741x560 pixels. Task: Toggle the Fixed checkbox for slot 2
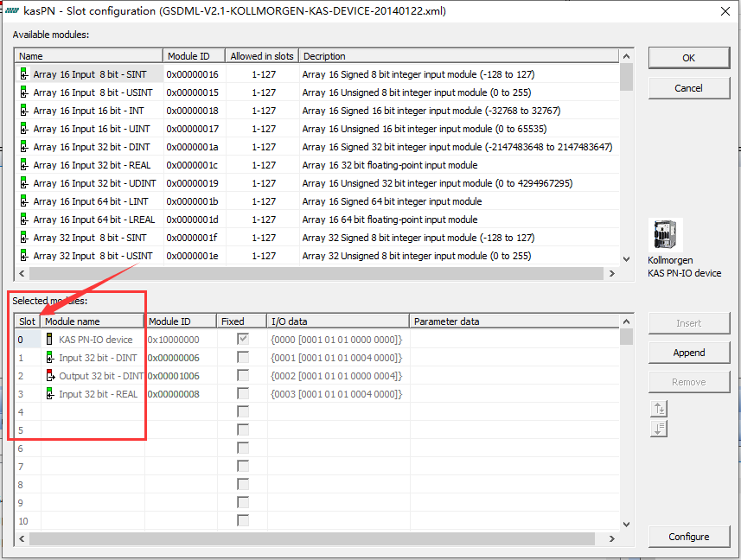(243, 376)
